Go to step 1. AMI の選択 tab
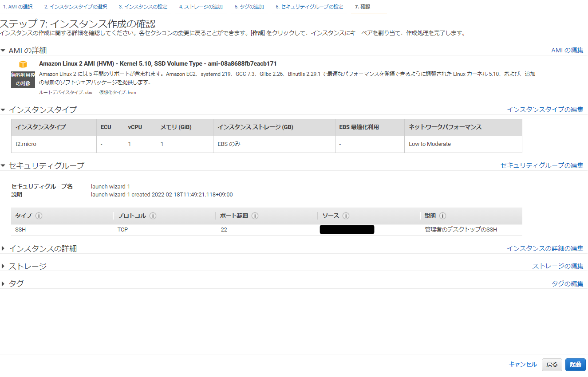The height and width of the screenshot is (377, 588). point(18,7)
